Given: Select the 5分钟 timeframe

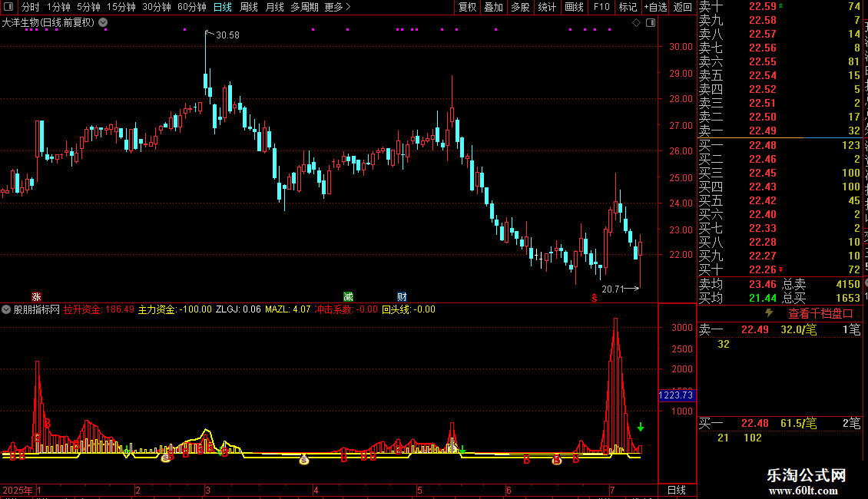Looking at the screenshot, I should (88, 7).
